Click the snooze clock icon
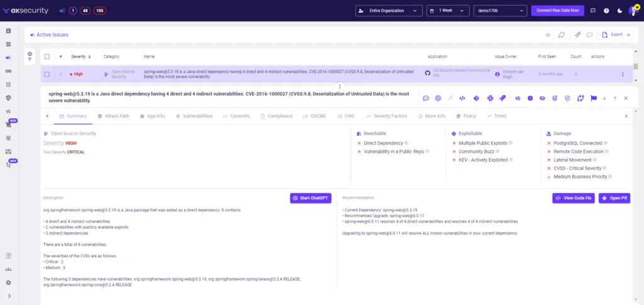Viewport: 644px width, 305px height. point(530,98)
